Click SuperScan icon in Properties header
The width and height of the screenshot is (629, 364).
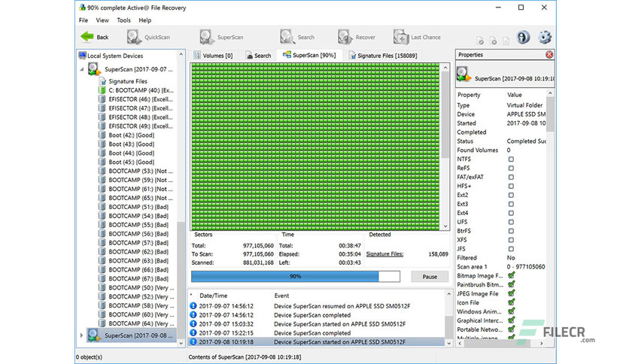[464, 74]
